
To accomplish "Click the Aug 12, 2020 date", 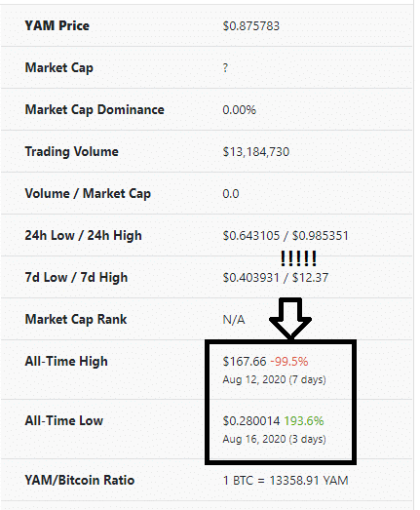I will click(254, 379).
